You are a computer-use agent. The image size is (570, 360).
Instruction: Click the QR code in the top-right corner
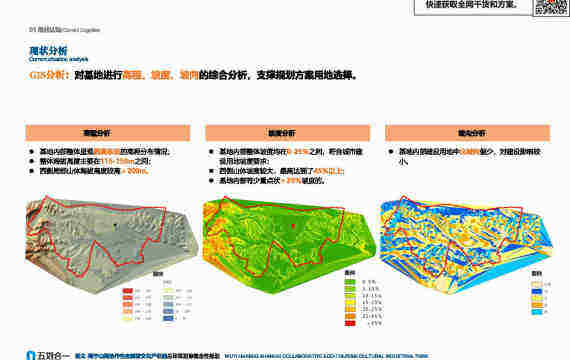(x=551, y=7)
